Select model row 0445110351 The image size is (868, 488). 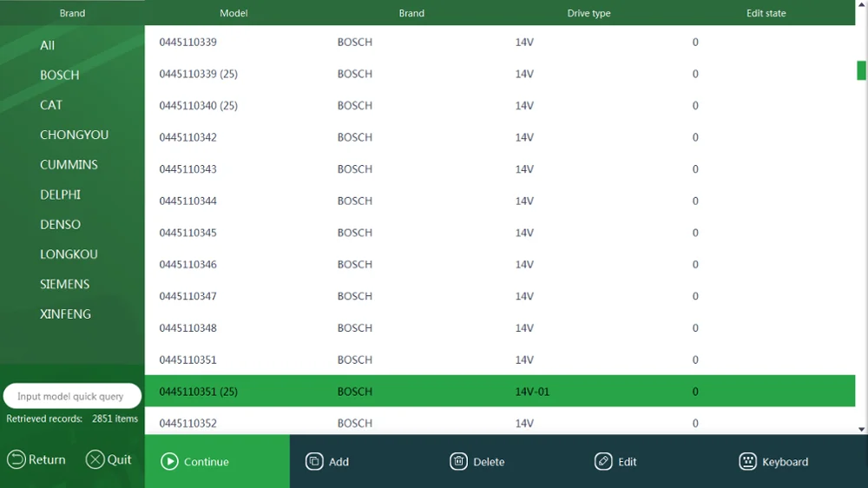(x=500, y=359)
